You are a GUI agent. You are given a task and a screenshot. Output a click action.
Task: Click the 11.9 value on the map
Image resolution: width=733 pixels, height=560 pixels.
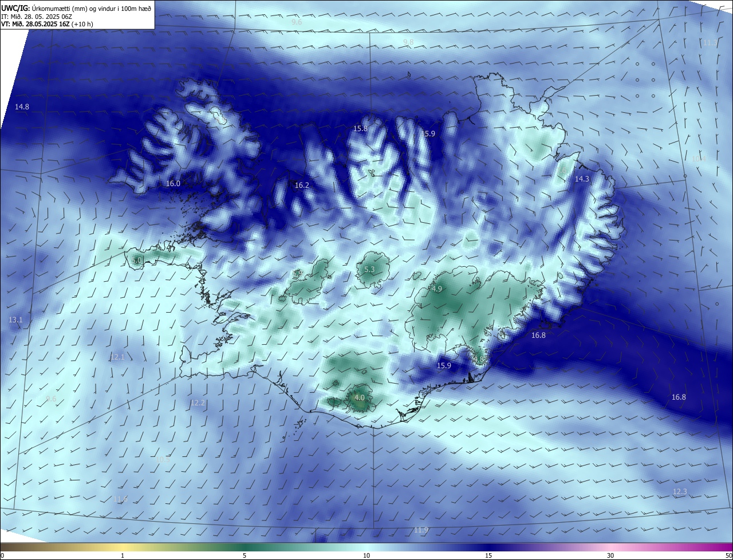(x=421, y=530)
